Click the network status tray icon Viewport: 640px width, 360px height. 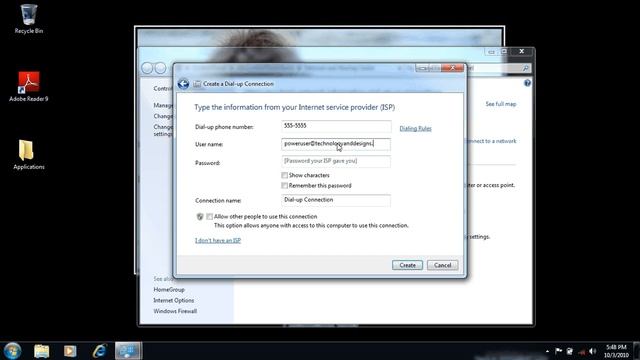581,351
